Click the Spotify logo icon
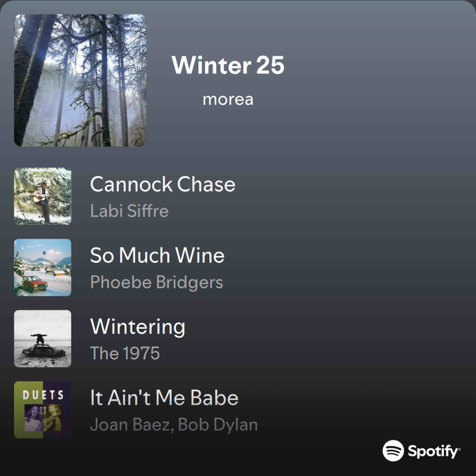The height and width of the screenshot is (476, 476). click(393, 451)
